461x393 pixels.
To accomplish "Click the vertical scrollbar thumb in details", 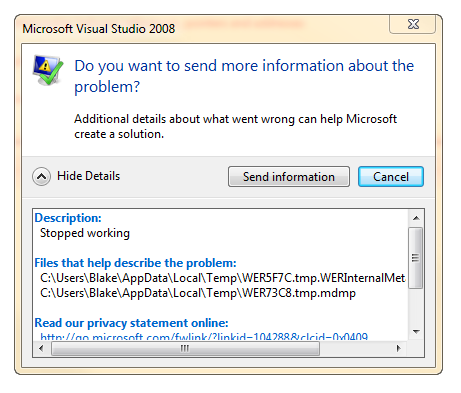I will tap(416, 258).
